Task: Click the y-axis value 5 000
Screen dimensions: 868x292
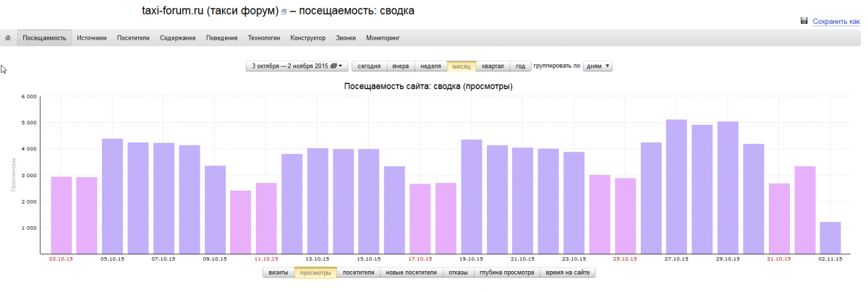Action: [x=29, y=122]
